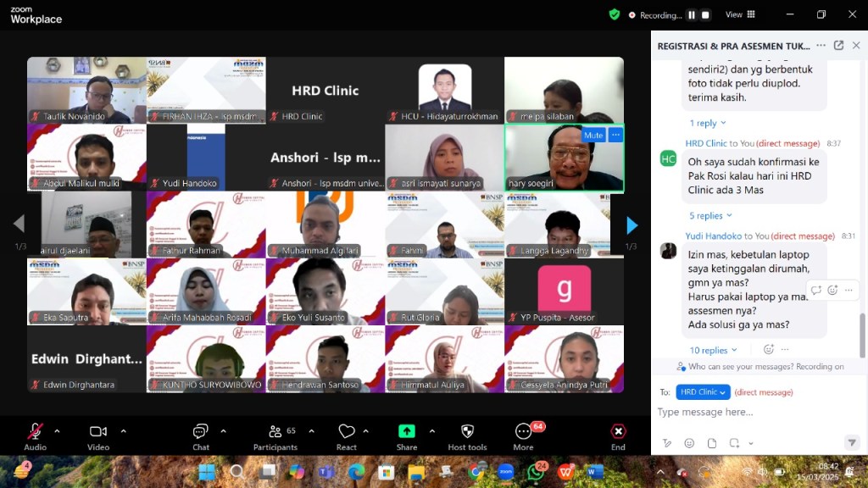
Task: End the meeting with the End button
Action: point(618,433)
